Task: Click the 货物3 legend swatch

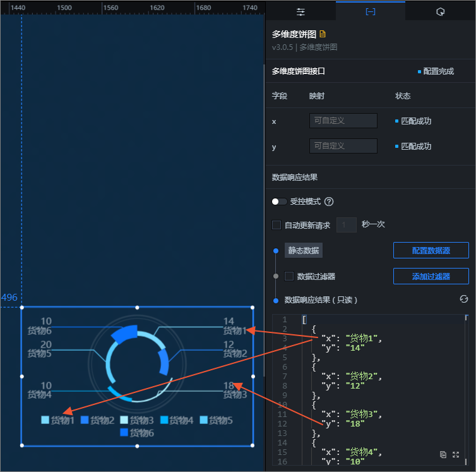Action: click(x=124, y=420)
